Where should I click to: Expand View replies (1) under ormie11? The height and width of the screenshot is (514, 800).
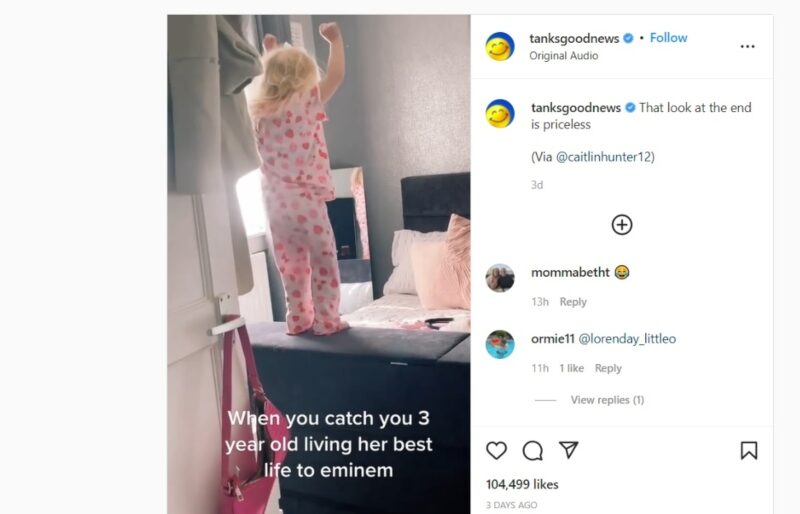607,400
